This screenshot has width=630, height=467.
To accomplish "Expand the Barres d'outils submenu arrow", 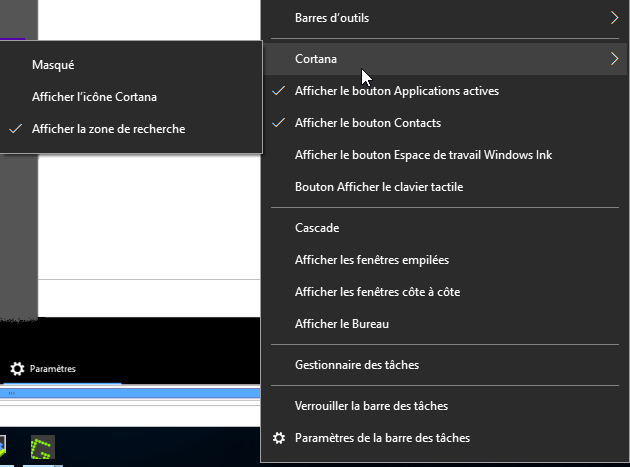I will click(x=614, y=17).
